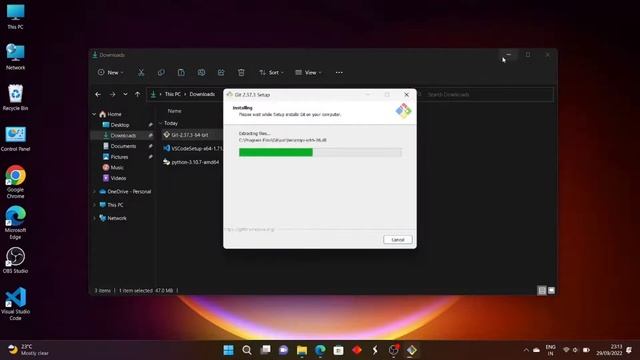Open Teams Chat icon on taskbar
Image resolution: width=640 pixels, height=360 pixels.
point(283,350)
